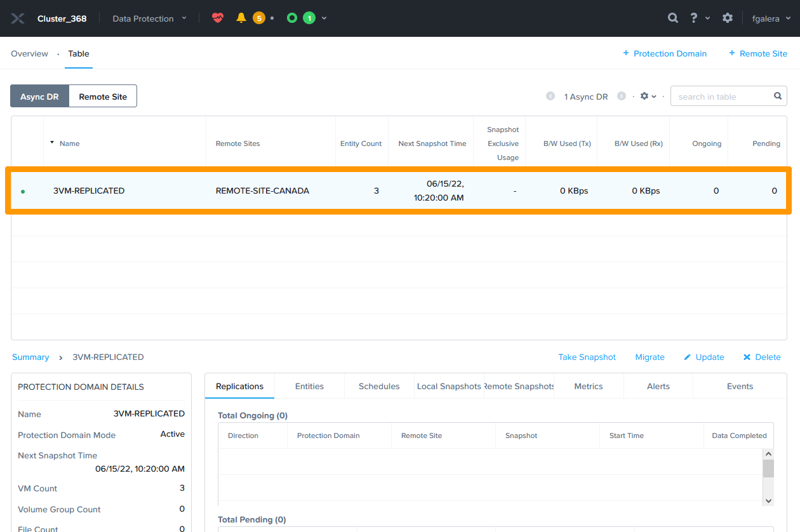
Task: Switch to Remote Site toggle
Action: [103, 96]
